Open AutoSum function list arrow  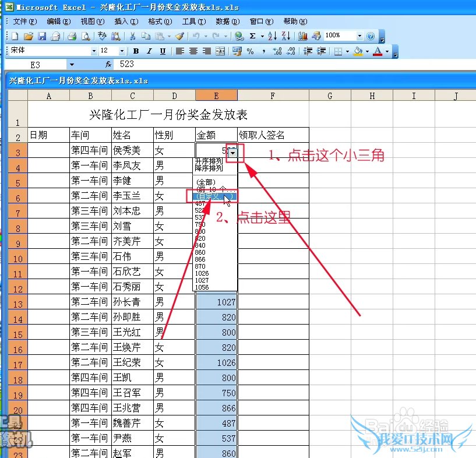tap(262, 37)
